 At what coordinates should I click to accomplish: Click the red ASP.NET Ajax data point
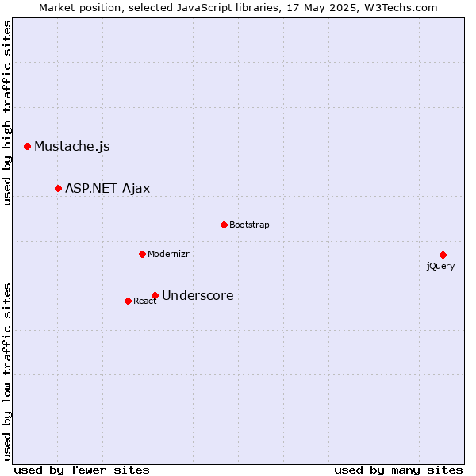coord(58,189)
